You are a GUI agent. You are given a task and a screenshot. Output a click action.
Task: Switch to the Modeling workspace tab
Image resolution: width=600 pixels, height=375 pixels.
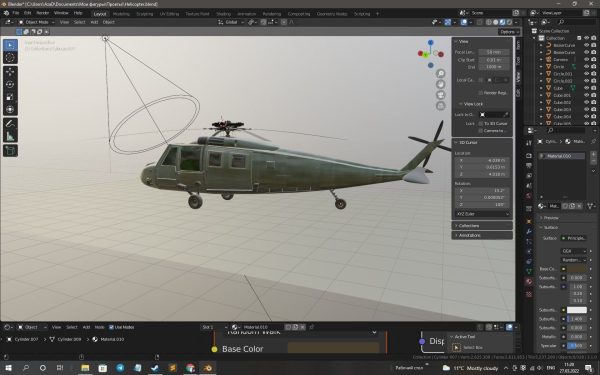[x=121, y=14]
